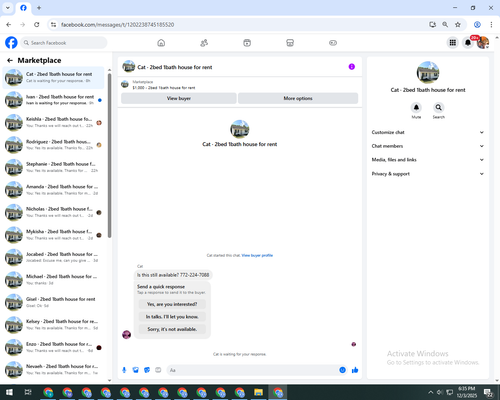Expand Customize chat section
The width and height of the screenshot is (500, 400).
coord(428,132)
